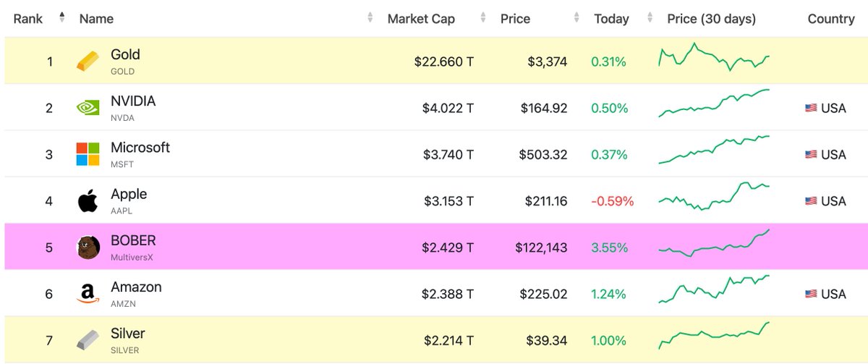This screenshot has height=364, width=868.
Task: Click BOBER's 30-day price sparkline
Action: (714, 244)
